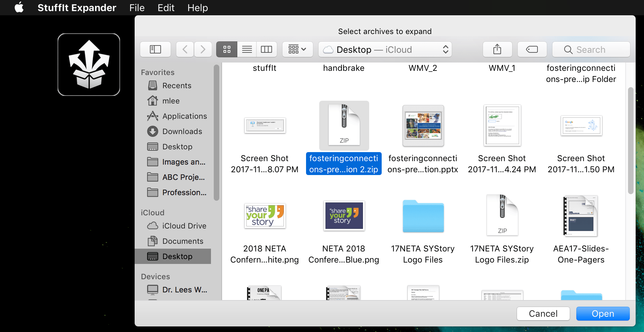Open the Apple menu
The width and height of the screenshot is (644, 332).
(19, 7)
